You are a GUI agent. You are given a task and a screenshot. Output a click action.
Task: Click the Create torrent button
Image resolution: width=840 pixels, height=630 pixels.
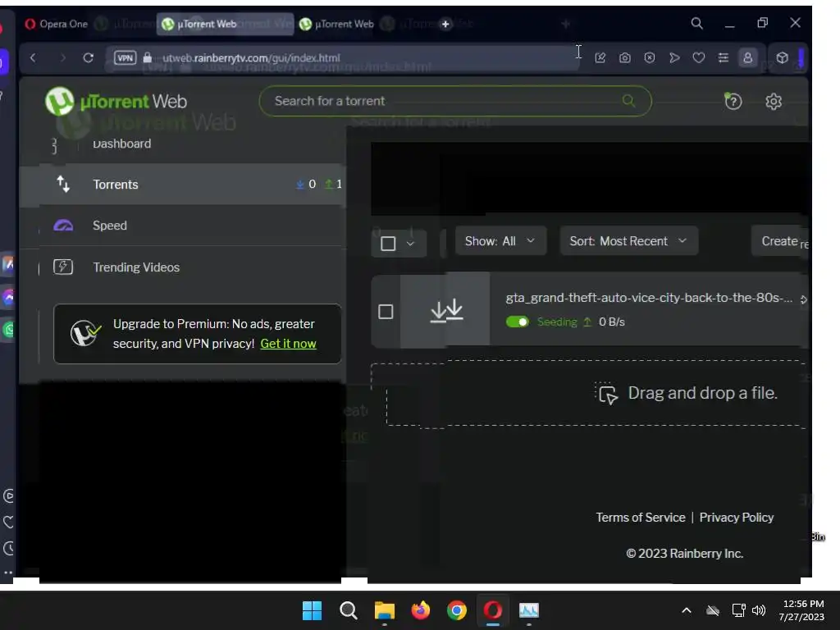tap(781, 241)
